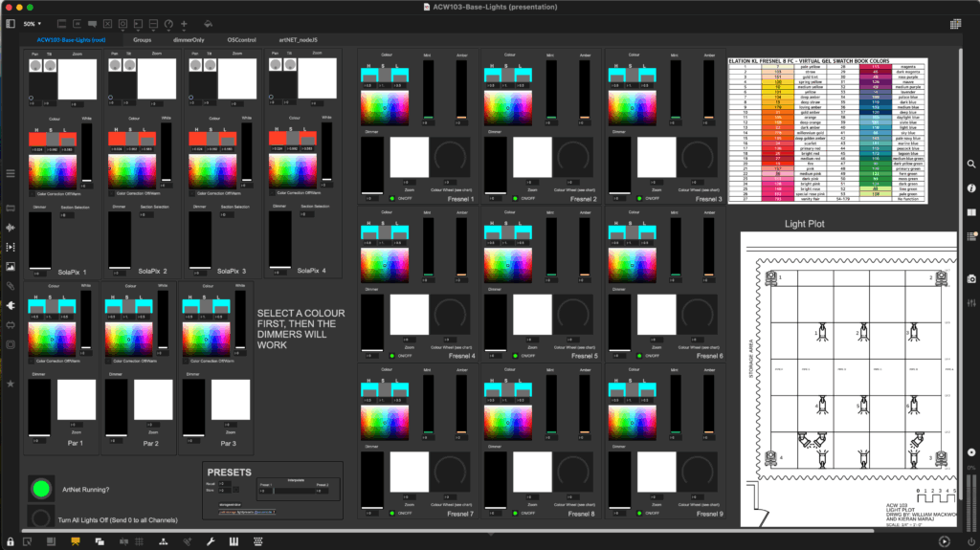The width and height of the screenshot is (980, 550).
Task: Open the wrench debug tool icon
Action: [x=211, y=541]
